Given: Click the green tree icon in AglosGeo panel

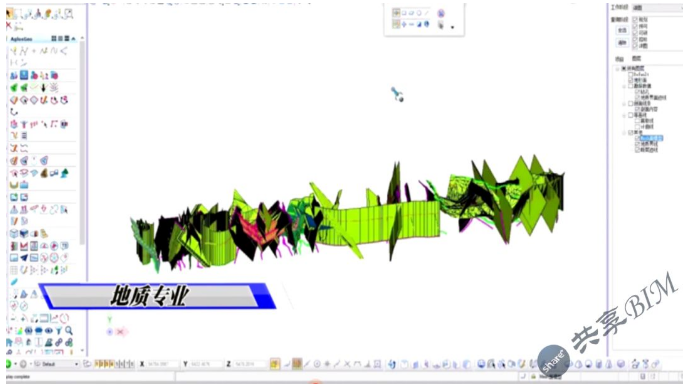Looking at the screenshot, I should [64, 172].
